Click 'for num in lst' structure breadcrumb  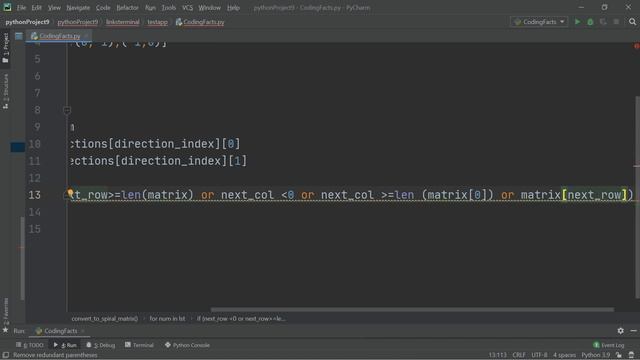(167, 318)
